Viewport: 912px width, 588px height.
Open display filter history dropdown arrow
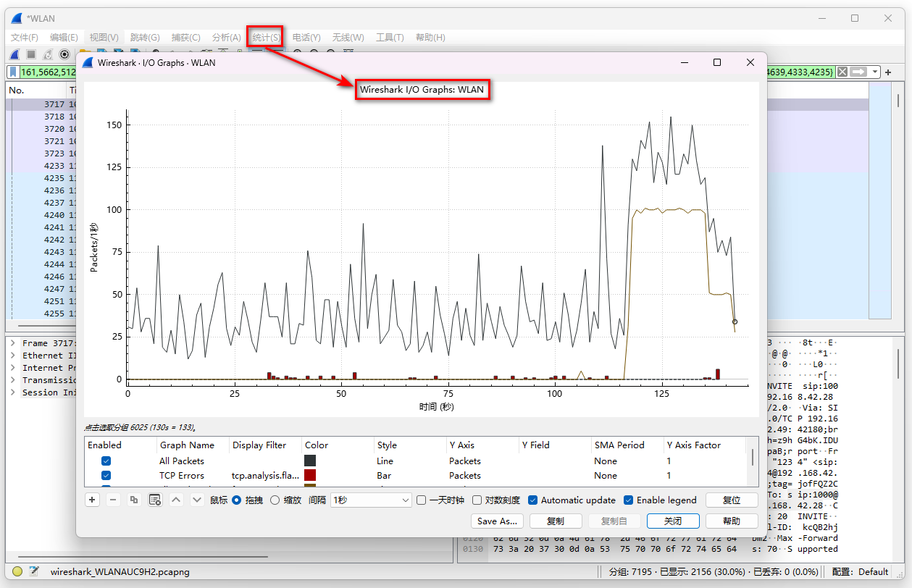(875, 72)
